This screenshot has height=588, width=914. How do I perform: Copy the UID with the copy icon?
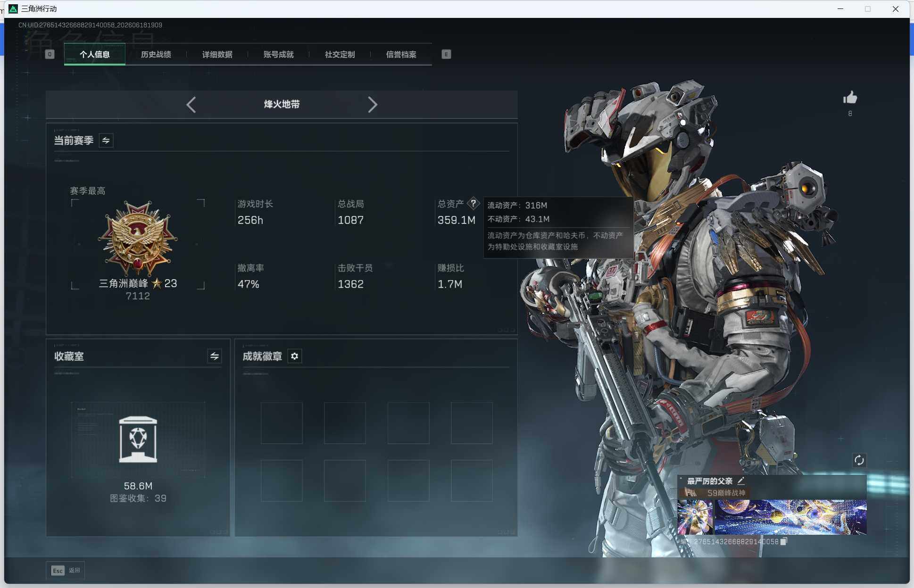pyautogui.click(x=784, y=541)
